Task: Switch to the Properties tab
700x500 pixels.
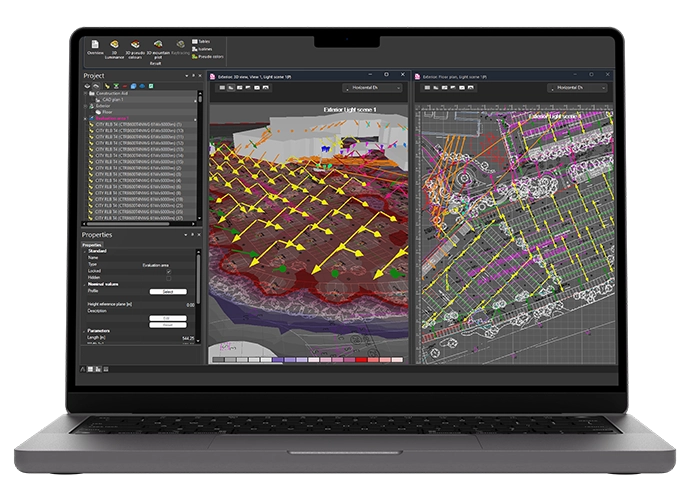Action: pos(91,244)
